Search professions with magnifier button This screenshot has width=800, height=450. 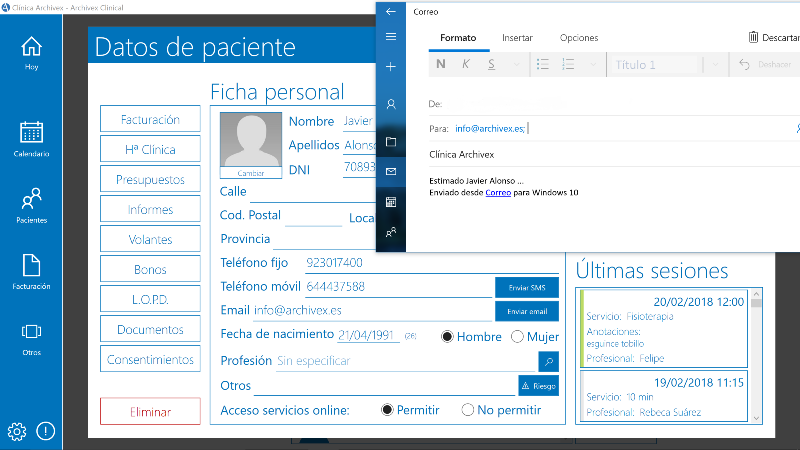pos(548,361)
